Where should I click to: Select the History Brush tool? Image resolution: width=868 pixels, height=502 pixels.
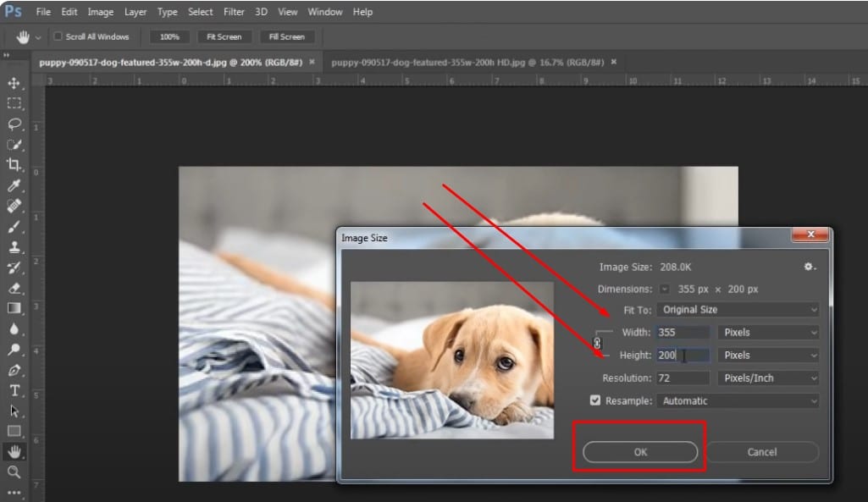tap(14, 268)
